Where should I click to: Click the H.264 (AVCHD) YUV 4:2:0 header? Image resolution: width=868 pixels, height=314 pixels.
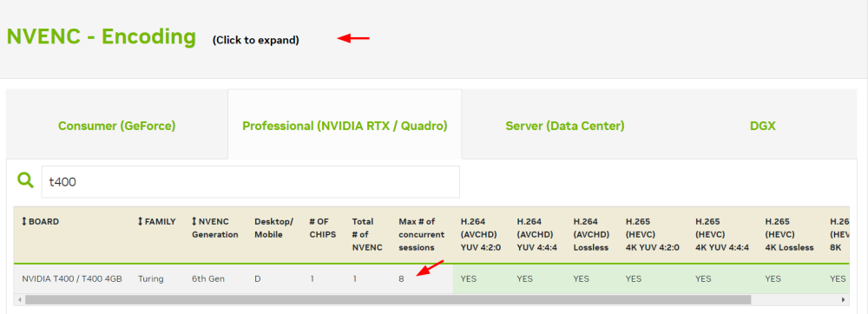pos(481,234)
